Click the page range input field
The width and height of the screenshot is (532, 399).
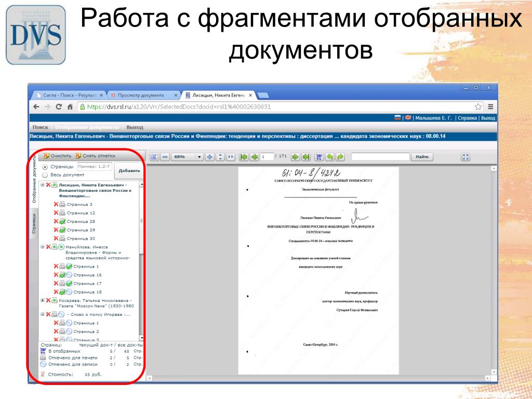[x=95, y=167]
